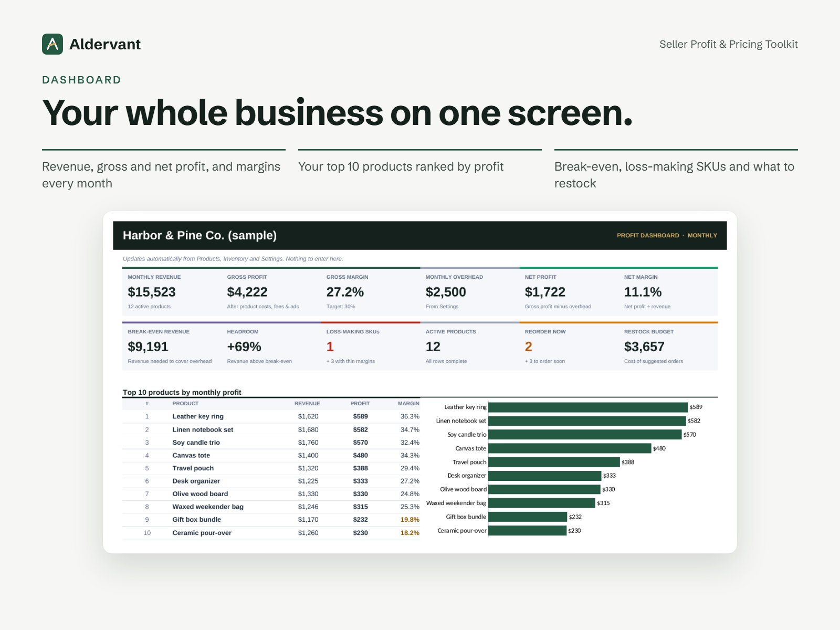Click the MARGIN column header

408,404
